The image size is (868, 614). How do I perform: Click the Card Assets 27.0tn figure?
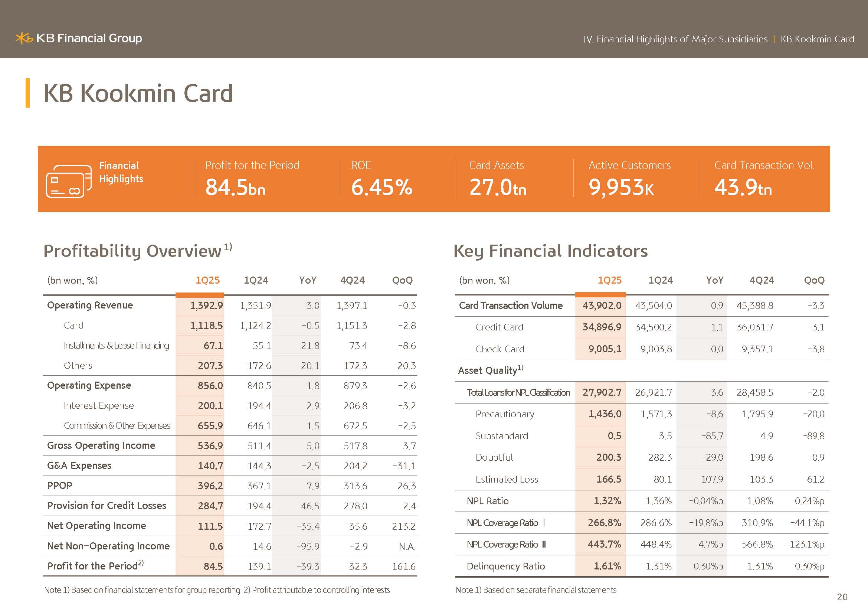click(498, 187)
